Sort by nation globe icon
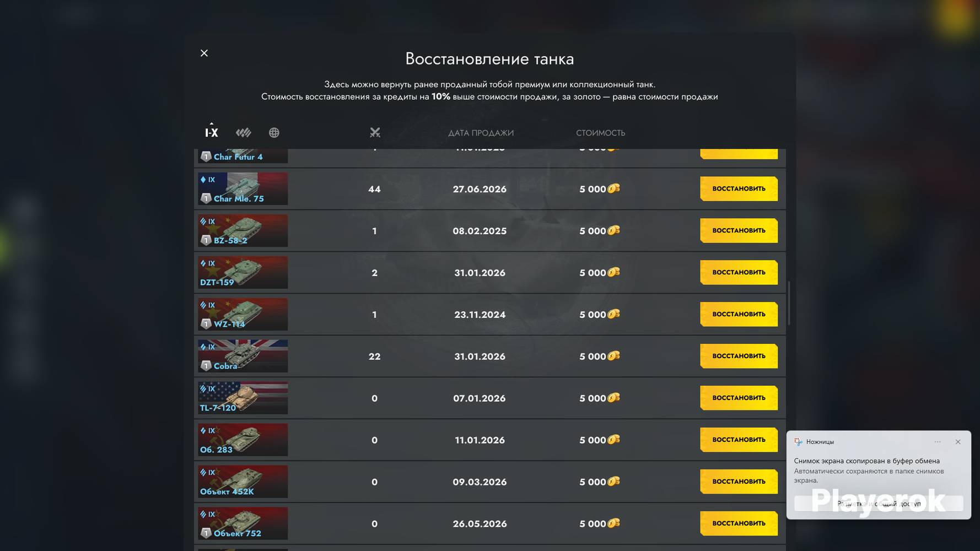The width and height of the screenshot is (980, 551). tap(274, 132)
